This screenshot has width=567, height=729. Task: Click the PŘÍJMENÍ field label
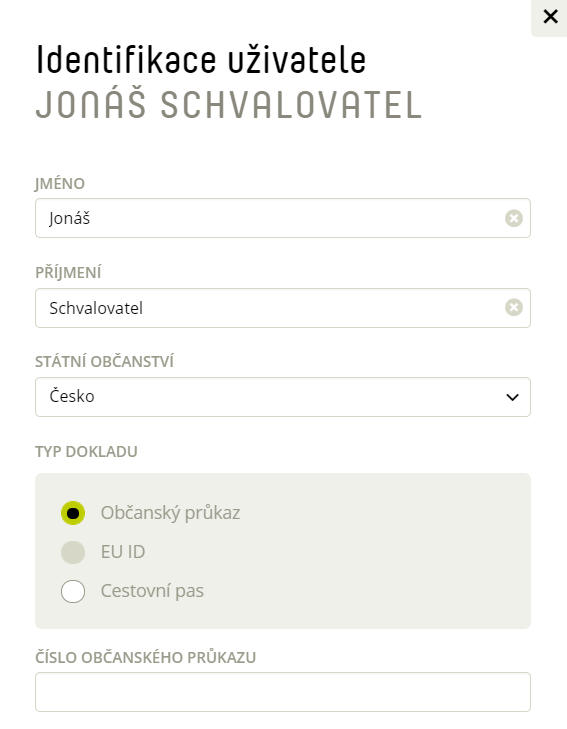(68, 272)
